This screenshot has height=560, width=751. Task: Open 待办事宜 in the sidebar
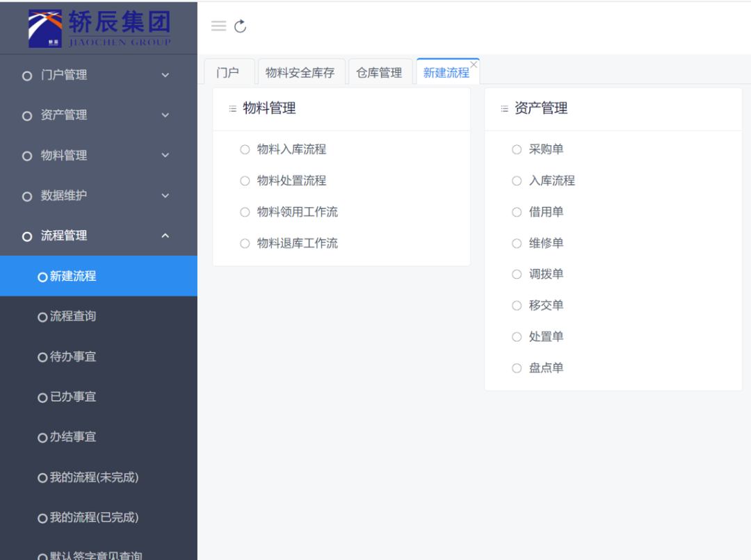(x=72, y=356)
